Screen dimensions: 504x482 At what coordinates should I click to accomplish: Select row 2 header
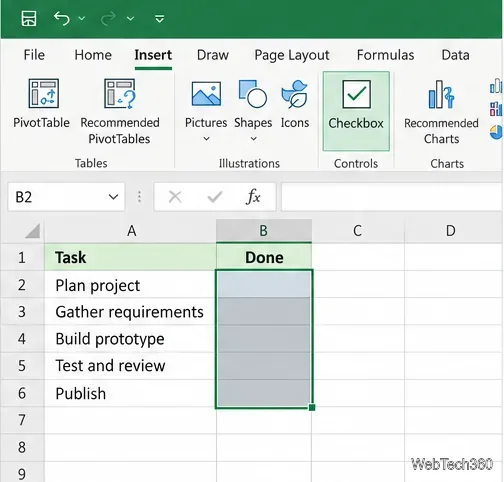(22, 285)
